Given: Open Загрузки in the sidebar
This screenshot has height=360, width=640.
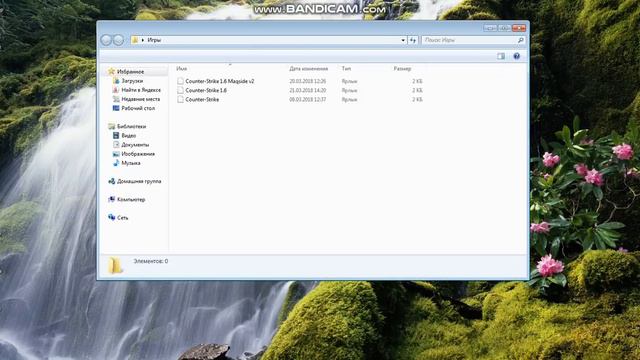Looking at the screenshot, I should (x=132, y=81).
